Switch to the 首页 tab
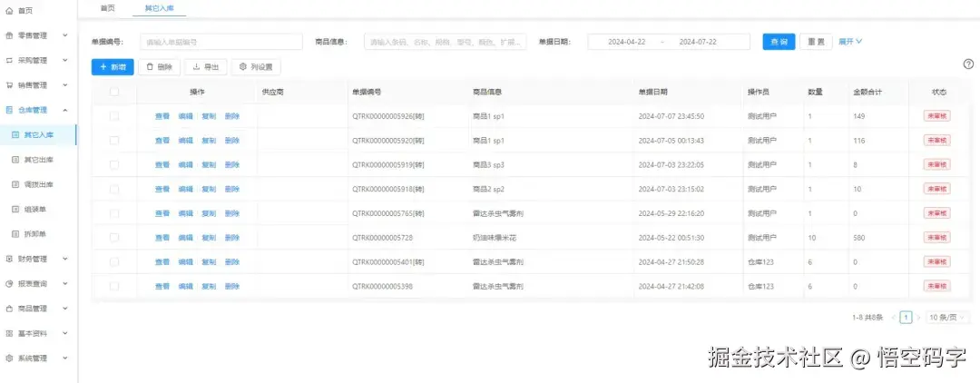Image resolution: width=980 pixels, height=383 pixels. coord(107,8)
